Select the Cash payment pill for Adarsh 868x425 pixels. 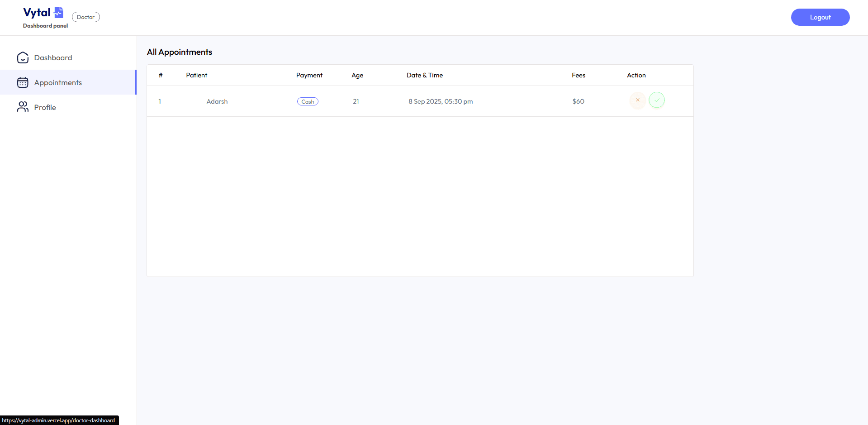point(308,101)
